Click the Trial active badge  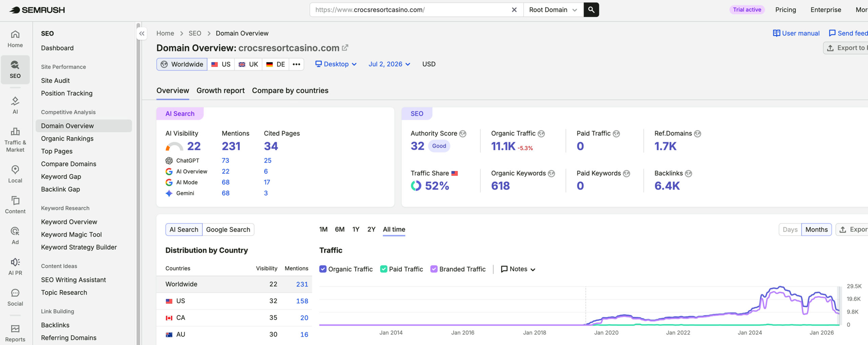(747, 10)
